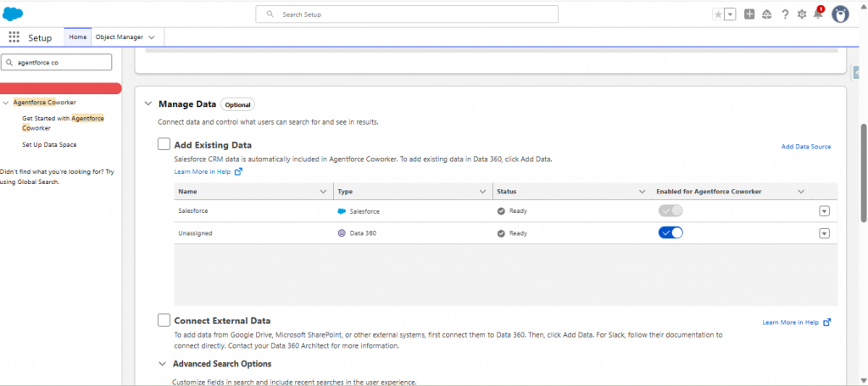Click the magnifier icon in Quick Find box
Image resolution: width=868 pixels, height=386 pixels.
pyautogui.click(x=9, y=63)
